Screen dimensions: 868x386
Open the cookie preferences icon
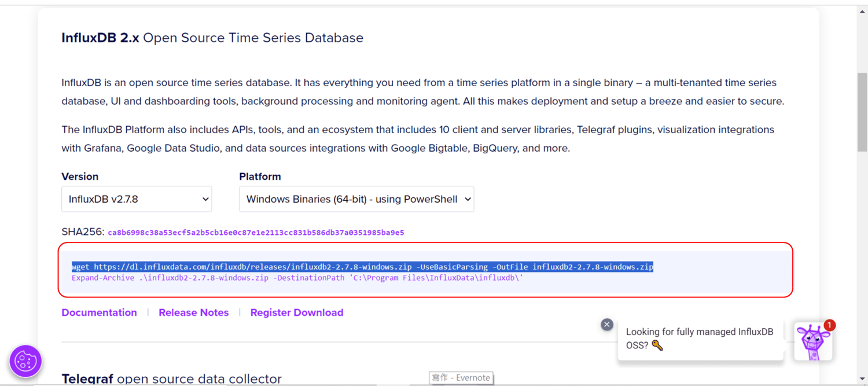pos(25,361)
